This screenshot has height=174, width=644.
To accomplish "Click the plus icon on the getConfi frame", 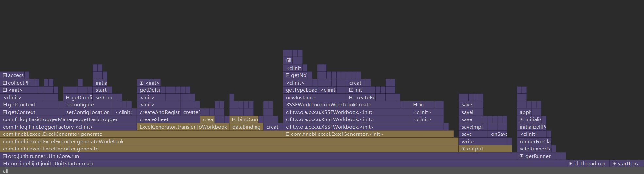I will coord(68,98).
